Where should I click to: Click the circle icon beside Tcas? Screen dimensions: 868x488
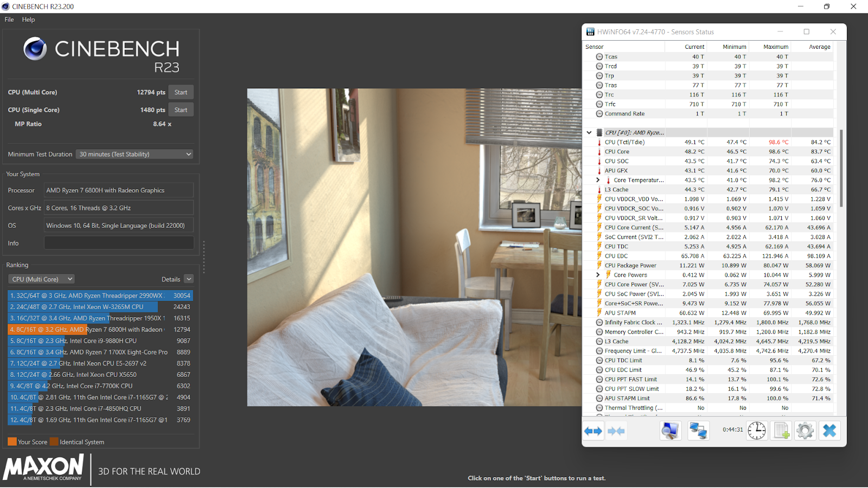pyautogui.click(x=599, y=56)
